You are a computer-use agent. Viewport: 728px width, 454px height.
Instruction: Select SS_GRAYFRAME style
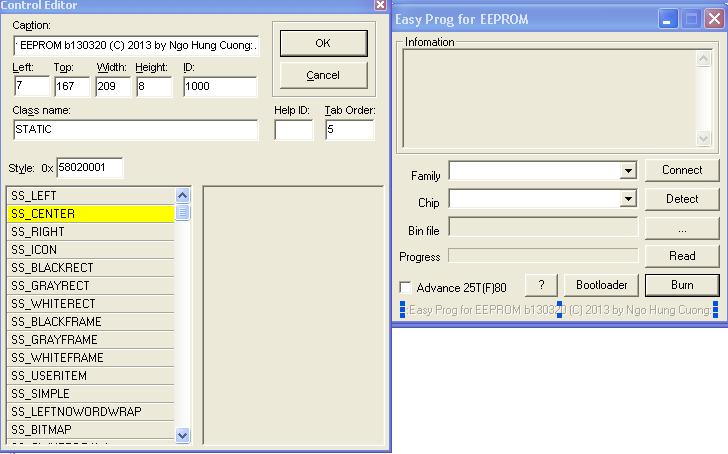click(x=91, y=340)
